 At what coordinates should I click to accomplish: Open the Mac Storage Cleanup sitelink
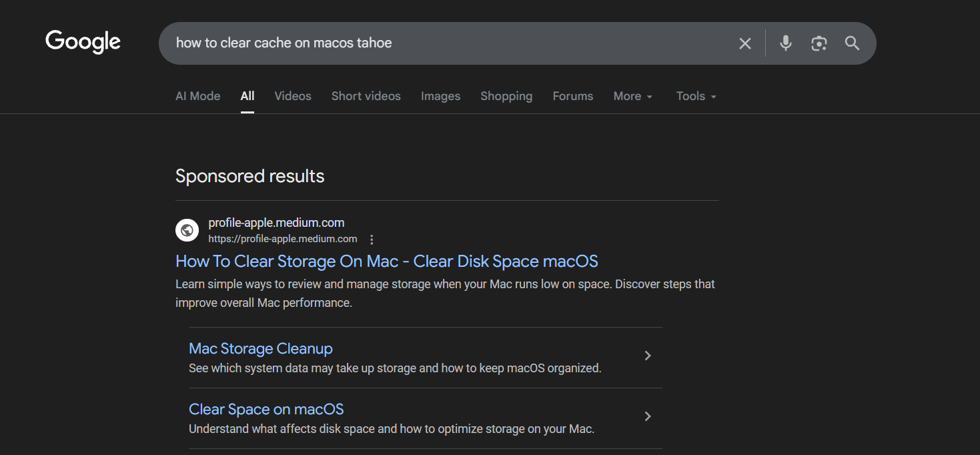[x=260, y=348]
